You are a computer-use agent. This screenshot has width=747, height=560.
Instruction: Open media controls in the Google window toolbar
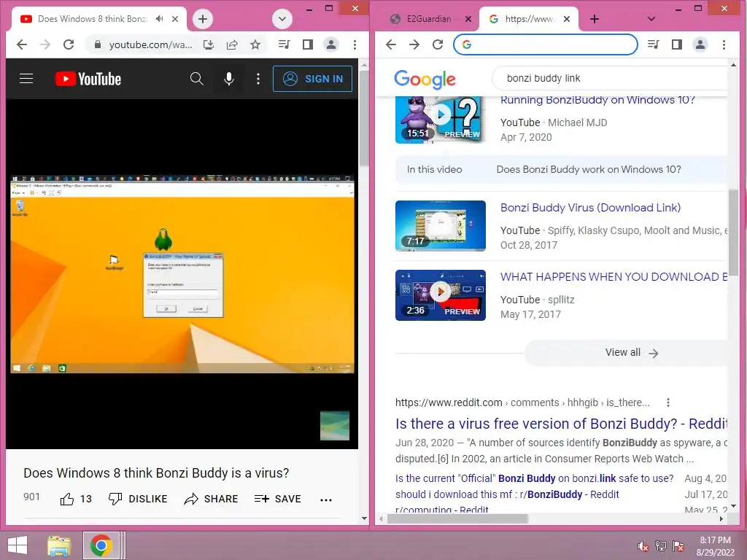click(x=653, y=44)
